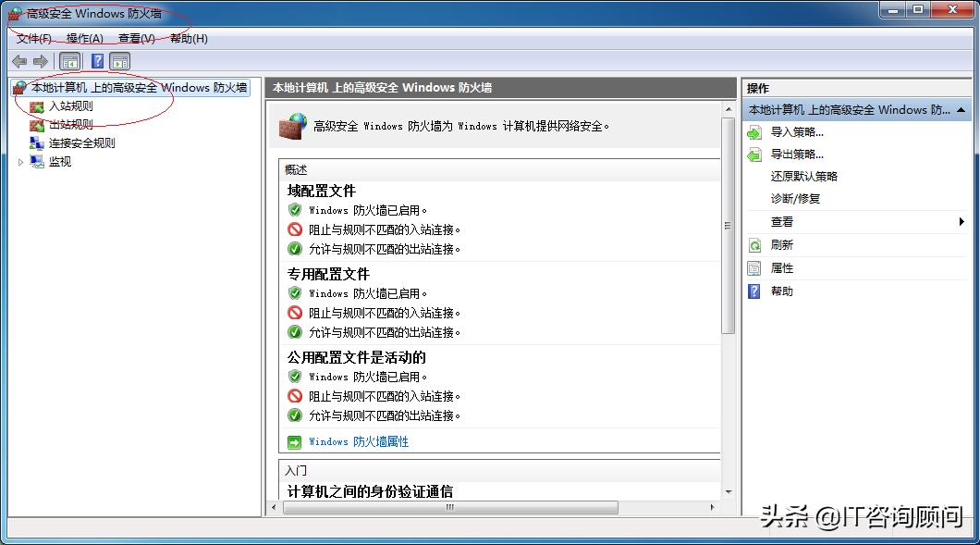Minimize the firewall window

pos(892,10)
